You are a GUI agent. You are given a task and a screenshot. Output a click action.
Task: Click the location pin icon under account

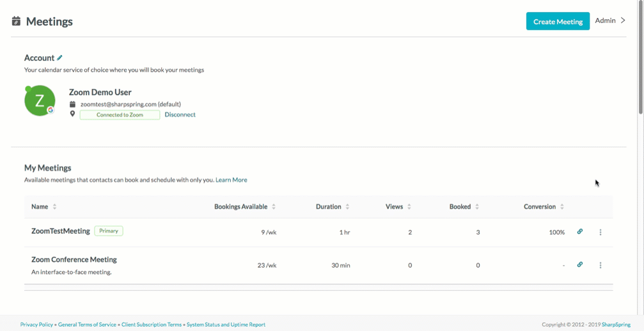click(72, 114)
